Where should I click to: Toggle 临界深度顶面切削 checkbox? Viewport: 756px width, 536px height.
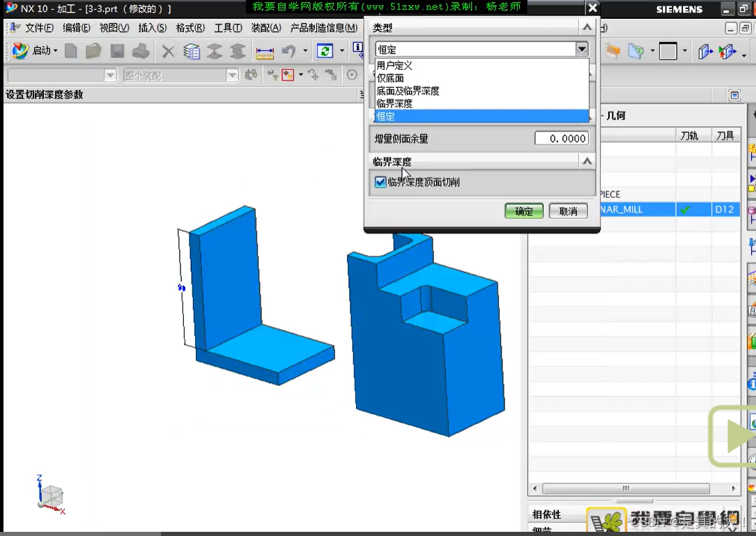pyautogui.click(x=380, y=182)
